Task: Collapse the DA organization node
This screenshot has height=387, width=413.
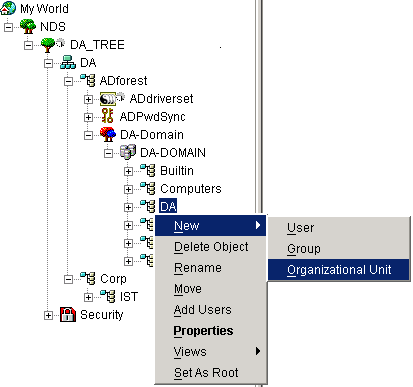Action: click(48, 63)
